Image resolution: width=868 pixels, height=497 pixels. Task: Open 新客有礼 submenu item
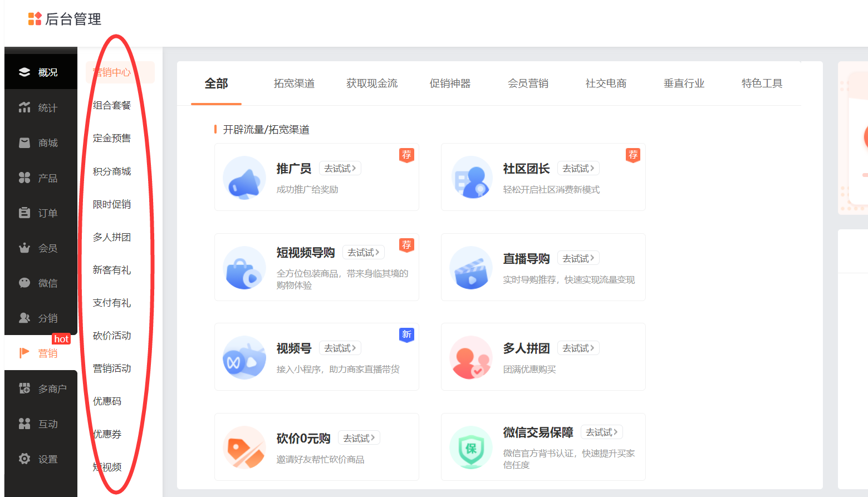pyautogui.click(x=112, y=270)
